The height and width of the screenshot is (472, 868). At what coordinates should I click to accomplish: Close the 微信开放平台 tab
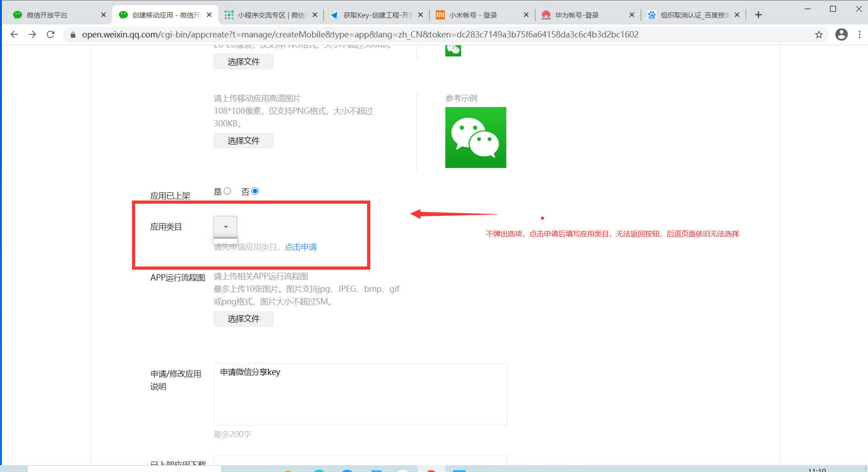(x=103, y=15)
